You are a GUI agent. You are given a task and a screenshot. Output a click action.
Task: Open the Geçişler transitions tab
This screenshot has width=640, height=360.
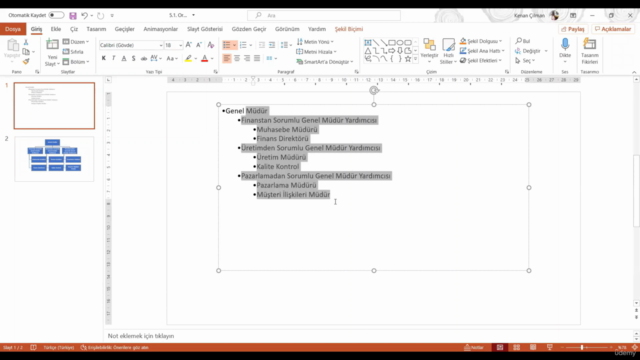point(124,29)
